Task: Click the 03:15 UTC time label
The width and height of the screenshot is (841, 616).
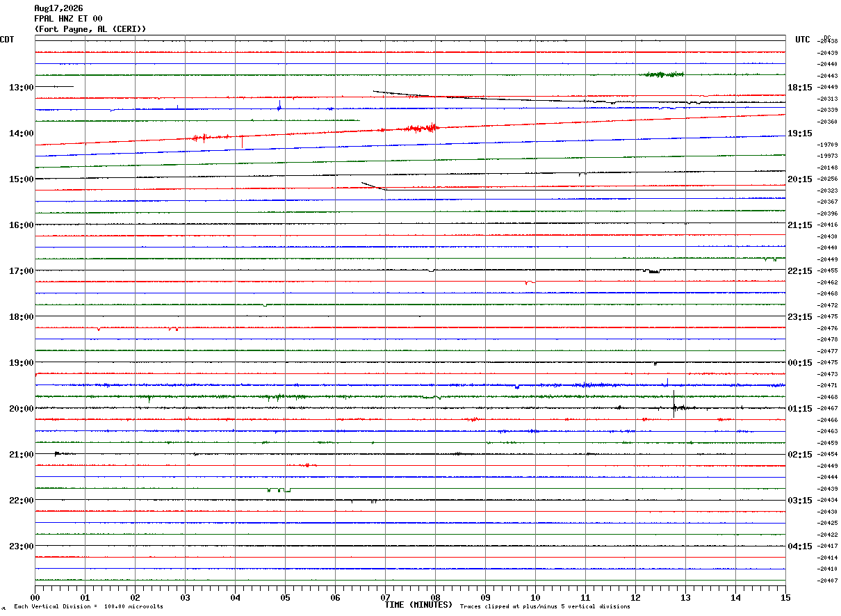Action: (x=800, y=501)
